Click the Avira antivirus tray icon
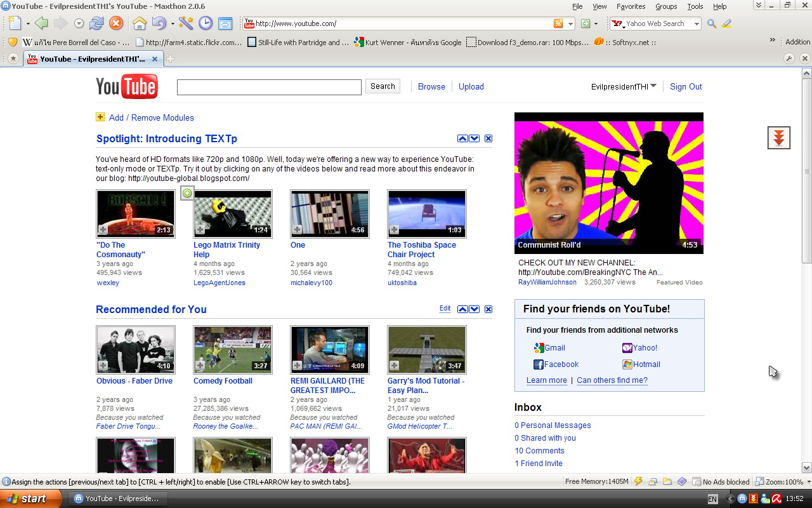This screenshot has height=508, width=812. pyautogui.click(x=776, y=498)
